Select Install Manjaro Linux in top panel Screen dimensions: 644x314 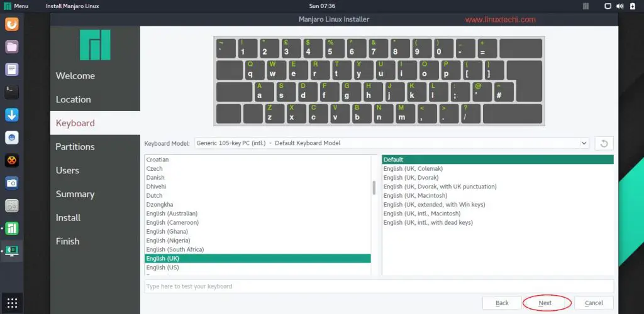tap(72, 6)
